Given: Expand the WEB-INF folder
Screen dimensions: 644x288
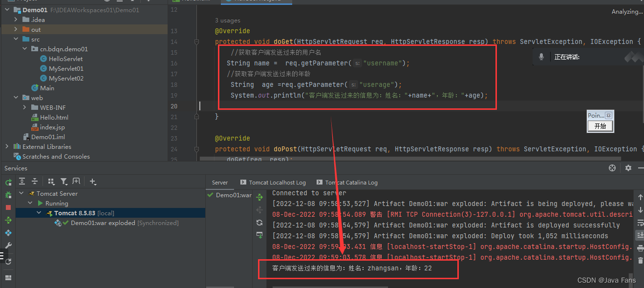Looking at the screenshot, I should [x=24, y=108].
